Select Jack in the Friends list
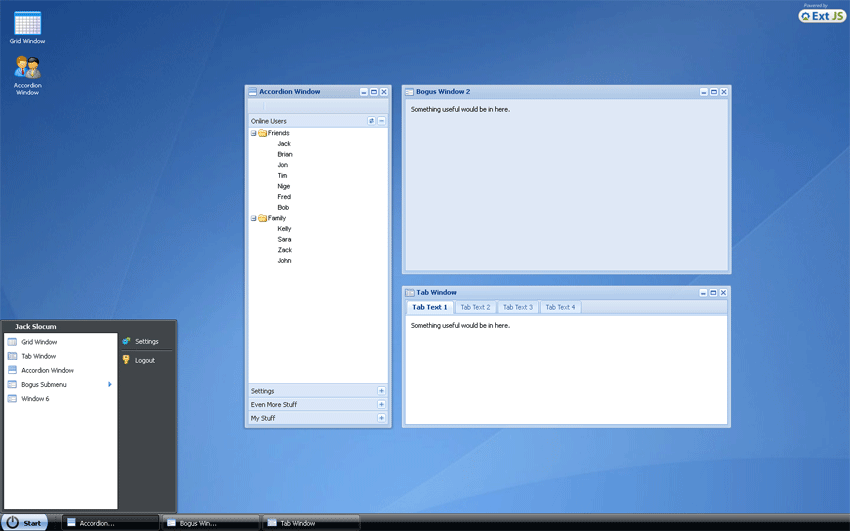This screenshot has height=531, width=850. point(284,144)
